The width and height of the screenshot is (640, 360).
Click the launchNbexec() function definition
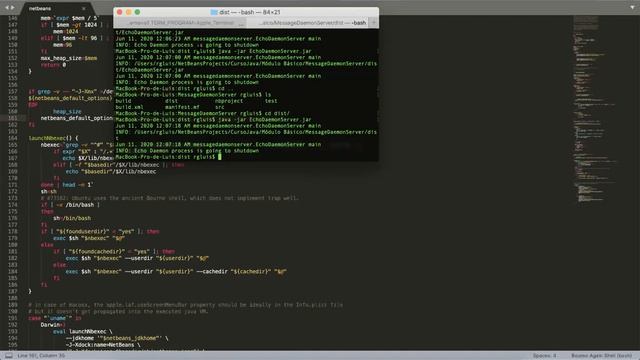point(53,138)
